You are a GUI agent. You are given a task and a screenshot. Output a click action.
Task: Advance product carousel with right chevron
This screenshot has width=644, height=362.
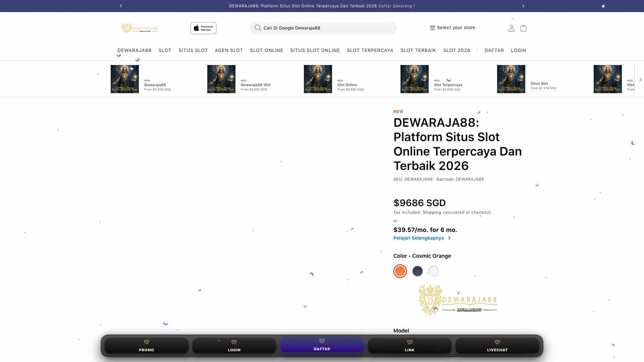(640, 80)
